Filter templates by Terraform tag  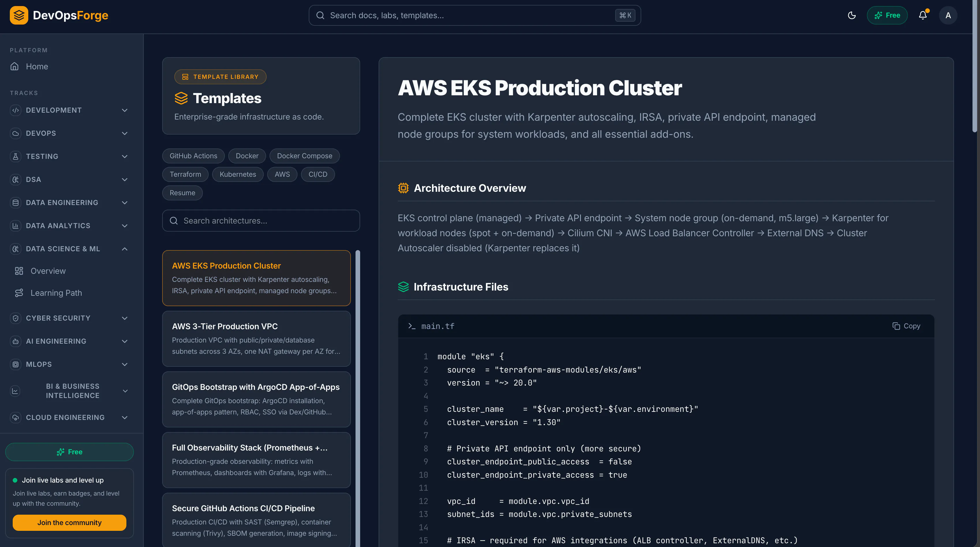185,174
